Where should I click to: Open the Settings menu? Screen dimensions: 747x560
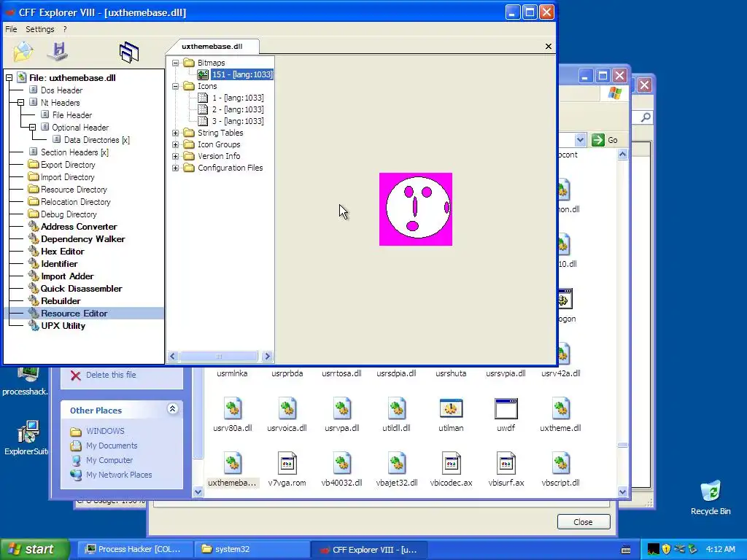40,29
